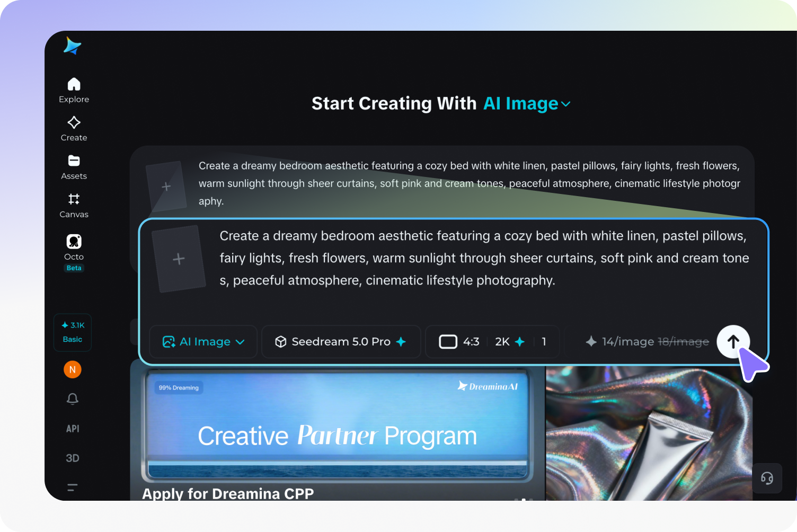The height and width of the screenshot is (532, 797).
Task: Show notifications via the bell icon
Action: click(73, 399)
